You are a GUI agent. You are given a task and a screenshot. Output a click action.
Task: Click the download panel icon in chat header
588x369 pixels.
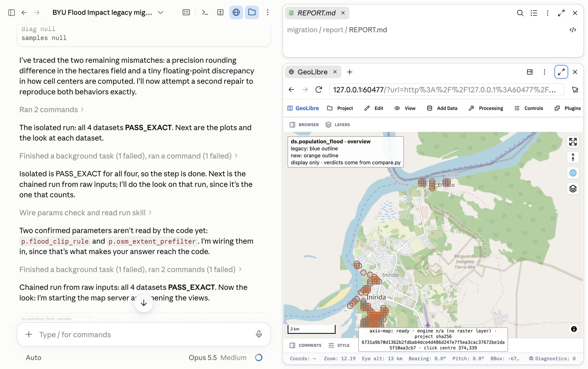[221, 13]
